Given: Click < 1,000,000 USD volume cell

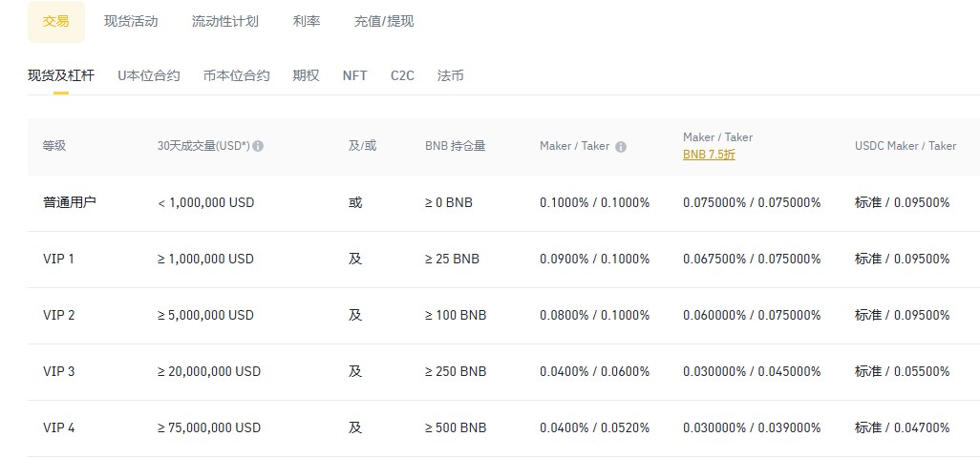Looking at the screenshot, I should pyautogui.click(x=206, y=203).
